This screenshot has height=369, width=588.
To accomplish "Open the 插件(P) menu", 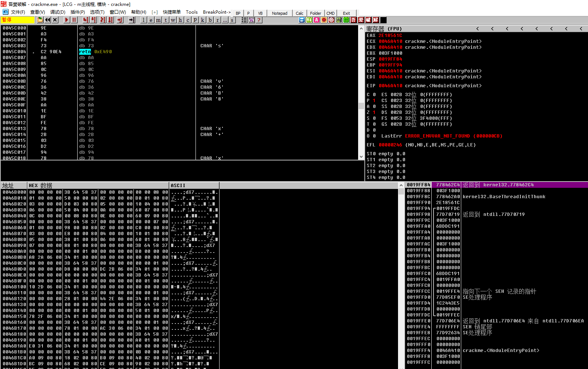I will [x=78, y=12].
